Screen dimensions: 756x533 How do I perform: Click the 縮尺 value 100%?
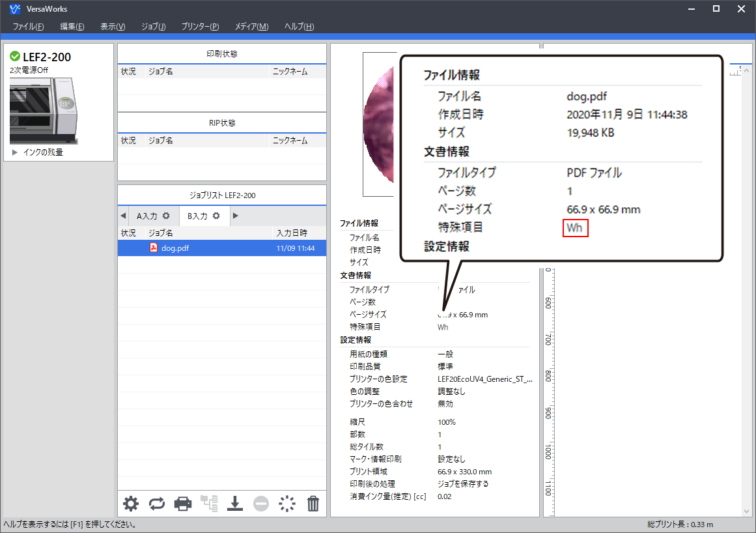[x=447, y=422]
